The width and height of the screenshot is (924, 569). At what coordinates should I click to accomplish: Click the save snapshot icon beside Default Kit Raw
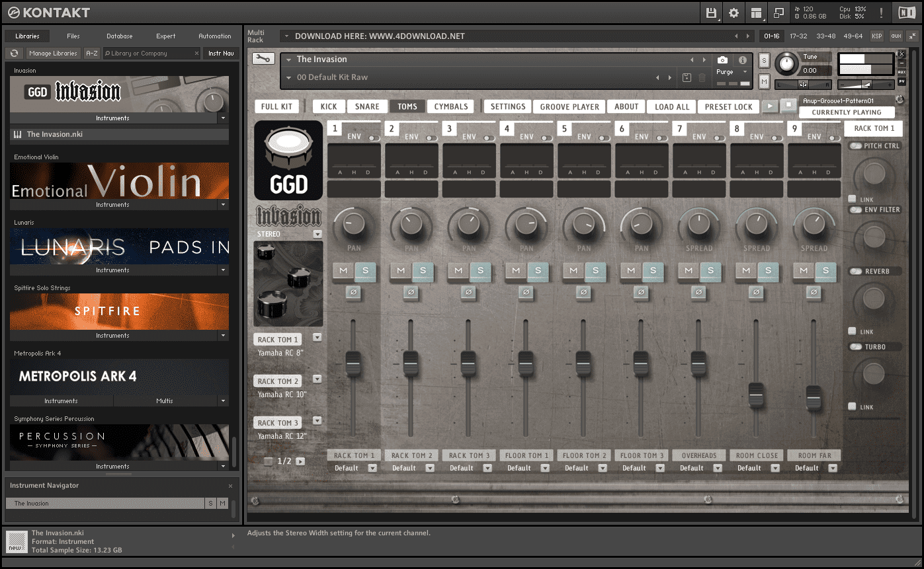(687, 77)
